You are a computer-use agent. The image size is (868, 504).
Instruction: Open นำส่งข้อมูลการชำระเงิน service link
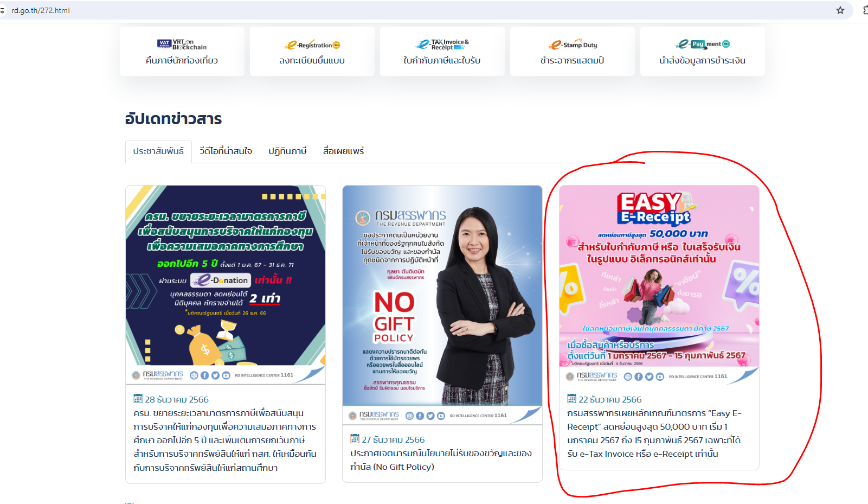[x=702, y=60]
